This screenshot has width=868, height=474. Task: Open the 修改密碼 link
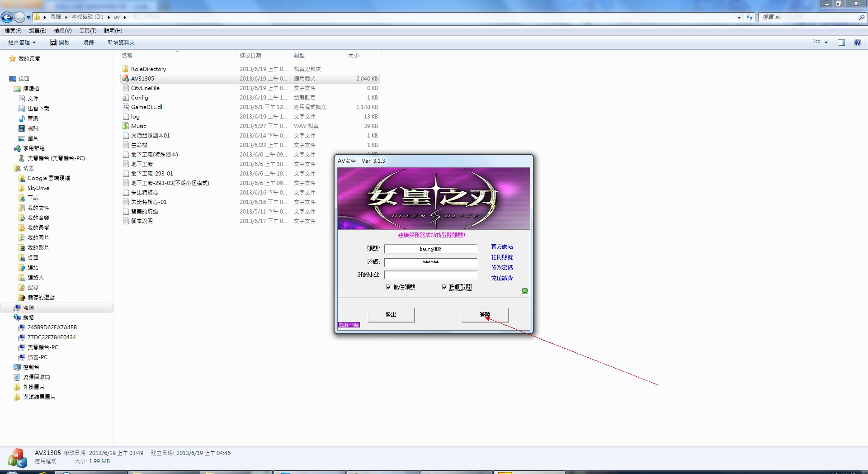[x=502, y=268]
